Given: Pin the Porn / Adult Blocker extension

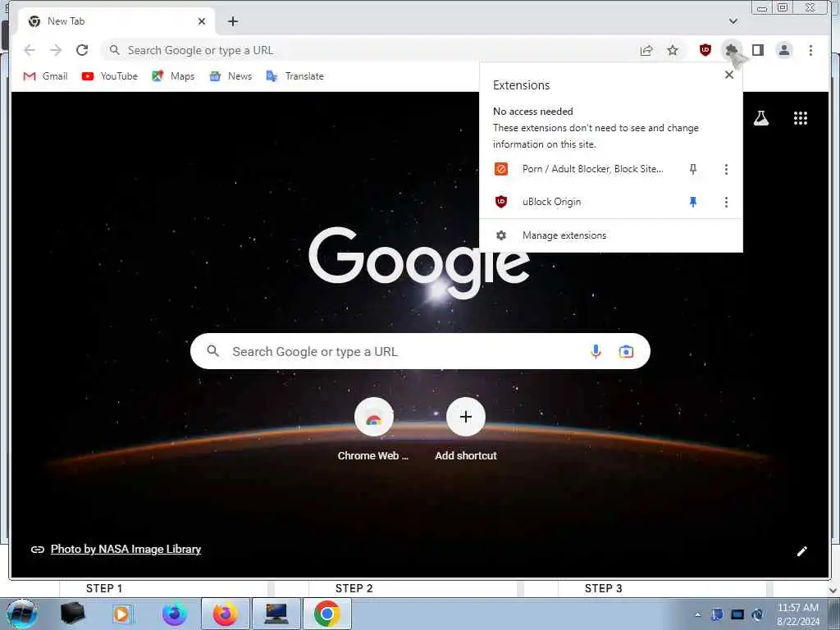Looking at the screenshot, I should (692, 169).
